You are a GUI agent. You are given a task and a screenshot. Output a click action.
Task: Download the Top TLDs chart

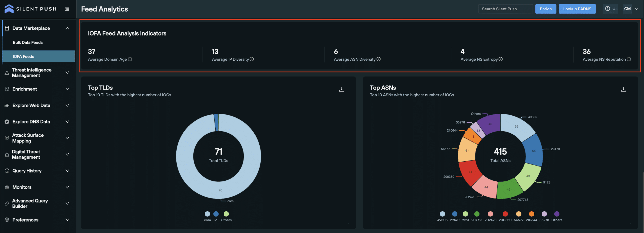click(x=342, y=89)
